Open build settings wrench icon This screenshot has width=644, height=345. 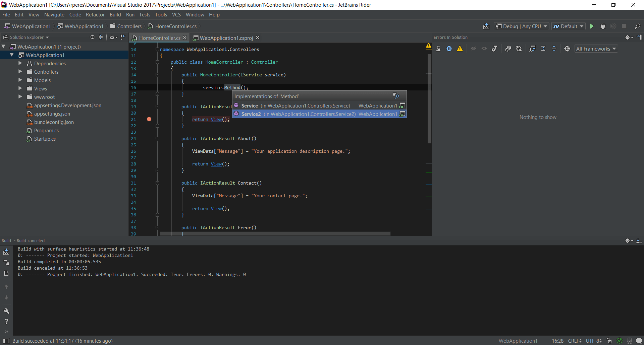[6, 311]
